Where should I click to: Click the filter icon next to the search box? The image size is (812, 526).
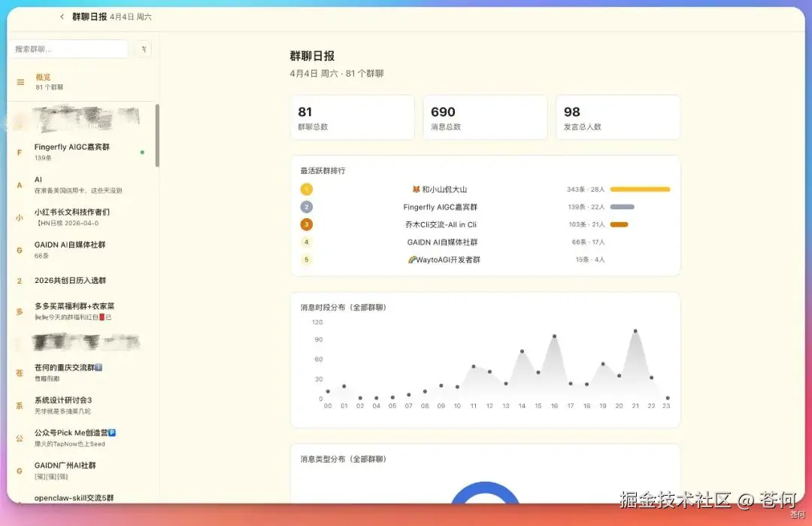[x=144, y=47]
